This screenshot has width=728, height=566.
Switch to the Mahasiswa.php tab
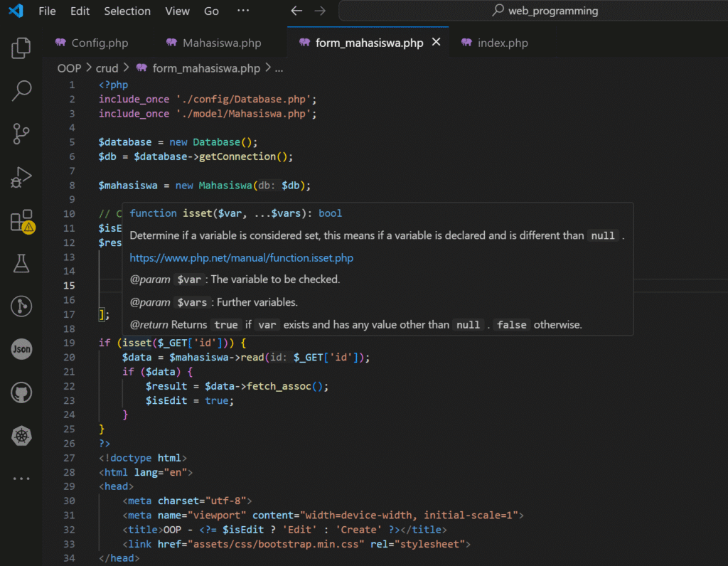tap(222, 43)
